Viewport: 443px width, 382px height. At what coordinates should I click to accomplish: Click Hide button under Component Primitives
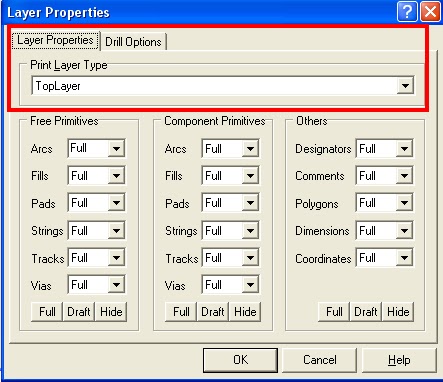(245, 312)
